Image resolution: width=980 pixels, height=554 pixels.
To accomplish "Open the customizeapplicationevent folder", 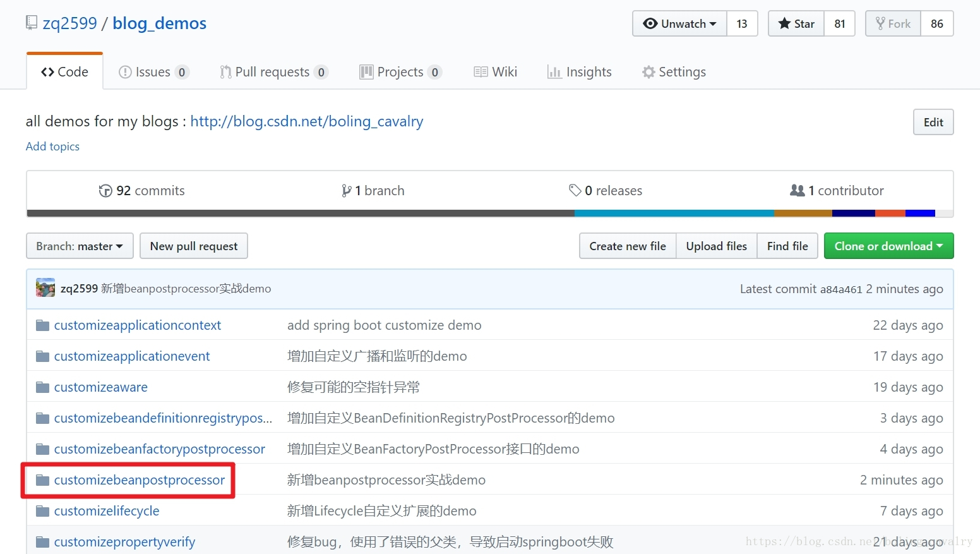I will tap(132, 356).
